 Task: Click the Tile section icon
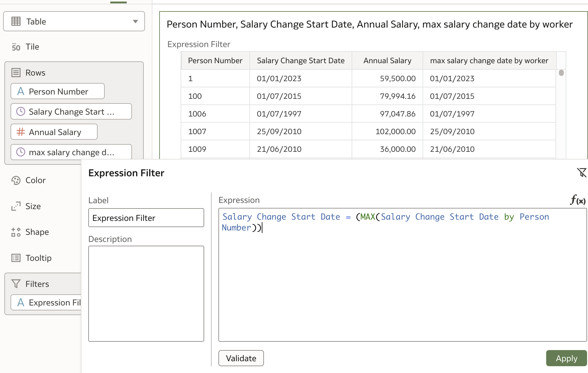(16, 47)
